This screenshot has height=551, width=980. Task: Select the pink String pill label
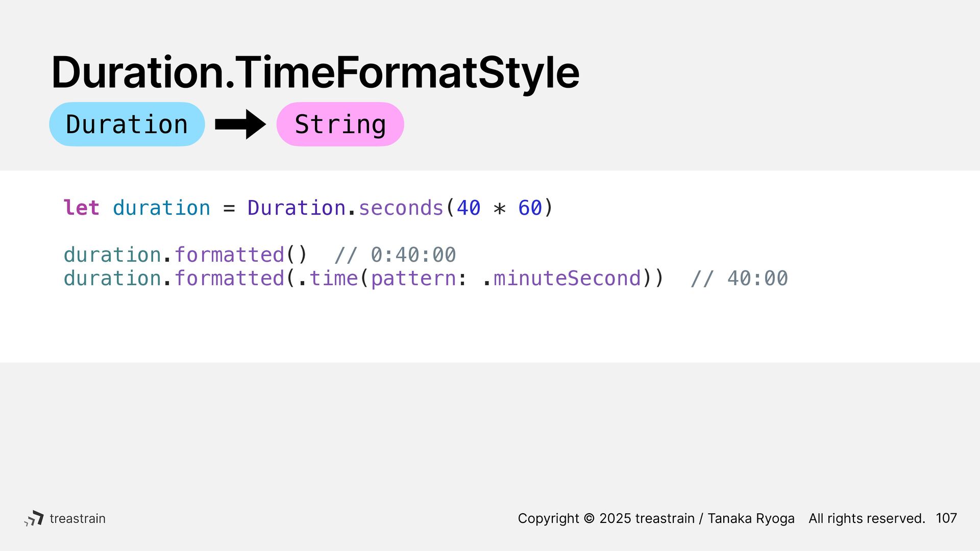[340, 124]
